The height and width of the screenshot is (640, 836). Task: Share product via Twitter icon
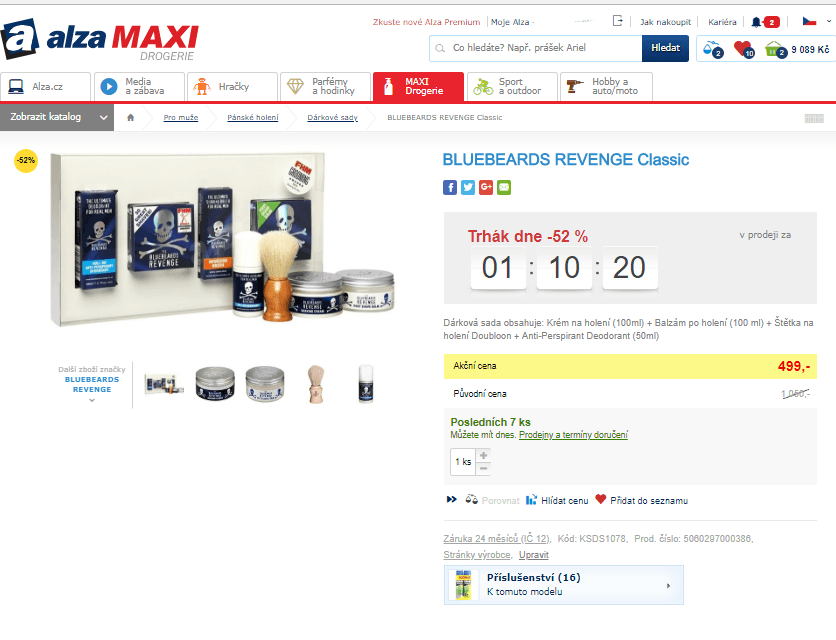(x=468, y=187)
